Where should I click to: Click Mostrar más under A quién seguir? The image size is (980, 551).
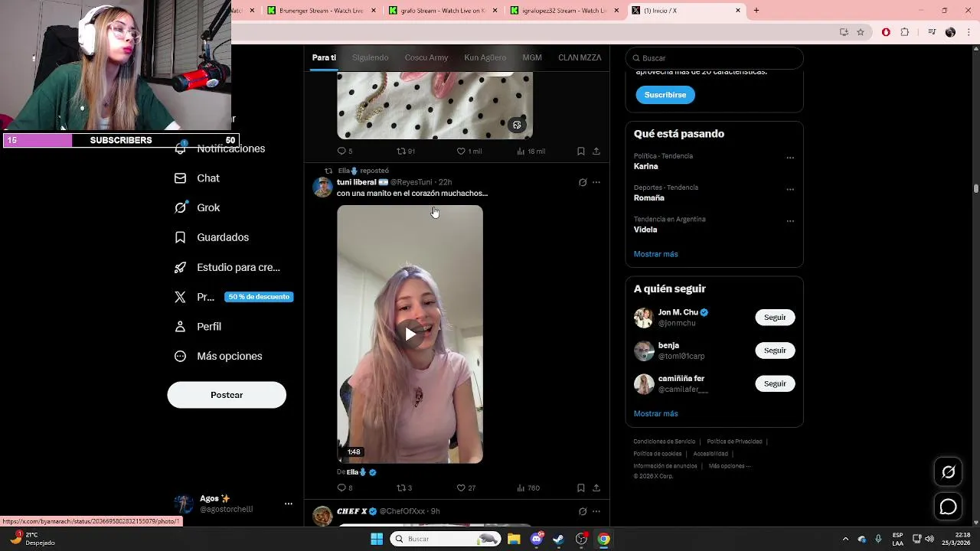[655, 414]
